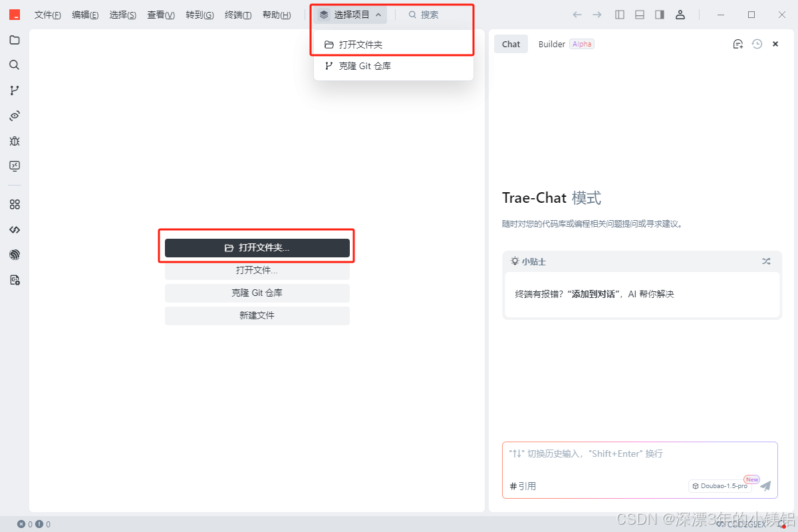Open the 终端(T) menu
798x532 pixels.
point(238,15)
